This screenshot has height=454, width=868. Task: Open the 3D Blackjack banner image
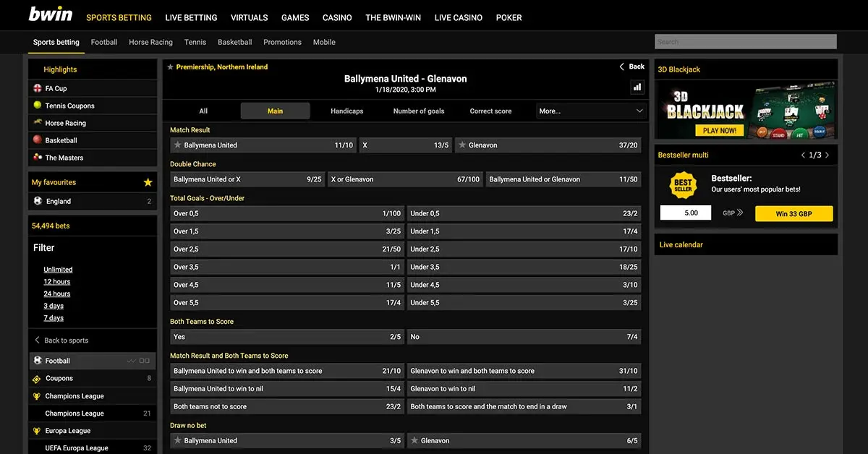tap(746, 110)
